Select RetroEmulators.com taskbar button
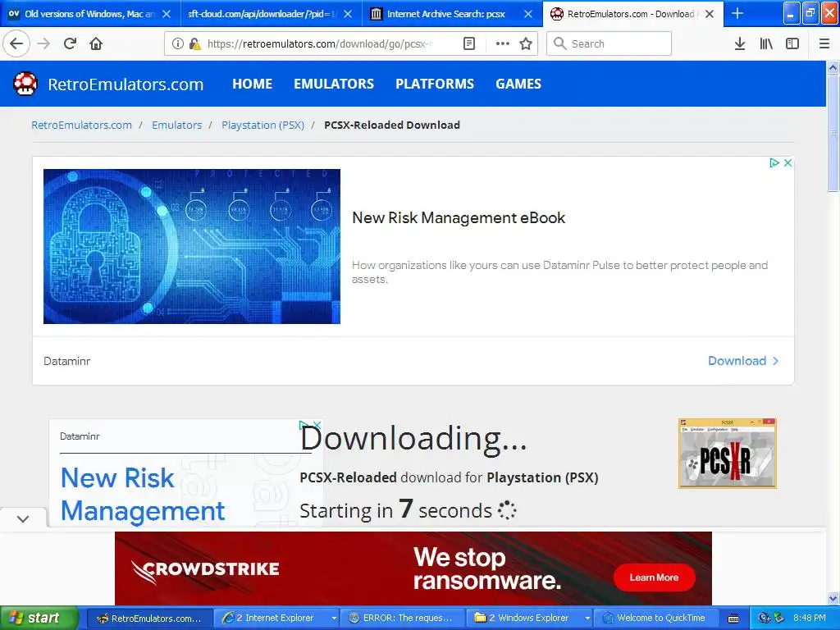Image resolution: width=840 pixels, height=630 pixels. point(149,618)
